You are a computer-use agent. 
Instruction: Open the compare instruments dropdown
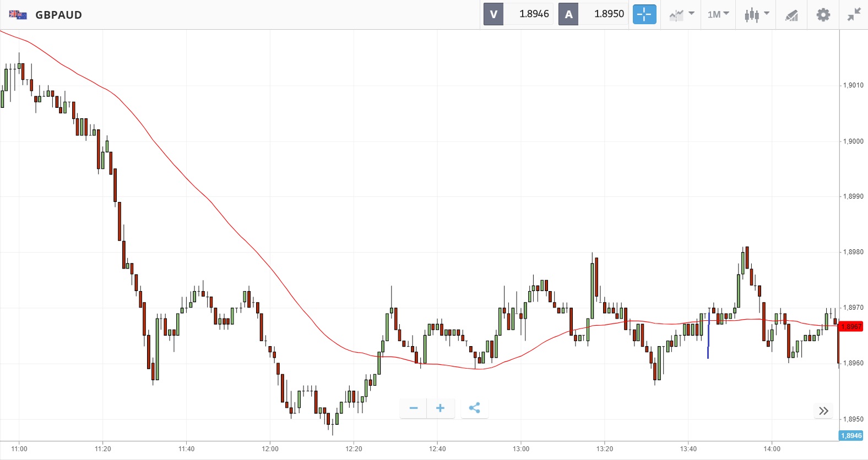click(x=682, y=15)
